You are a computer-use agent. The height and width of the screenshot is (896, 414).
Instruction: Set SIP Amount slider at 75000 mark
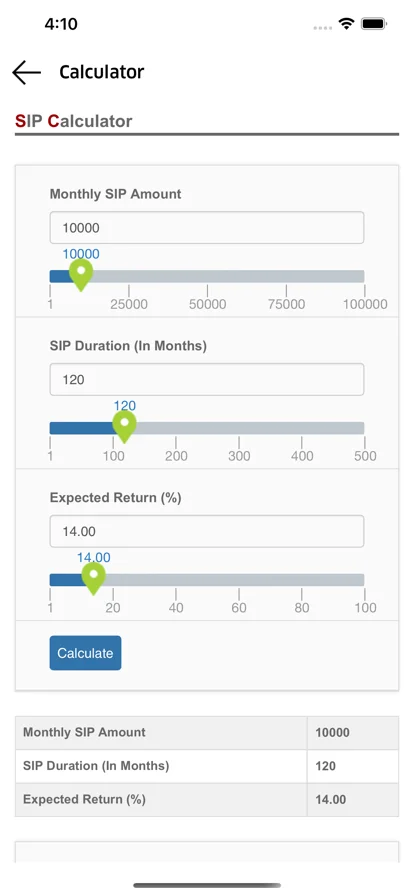286,277
